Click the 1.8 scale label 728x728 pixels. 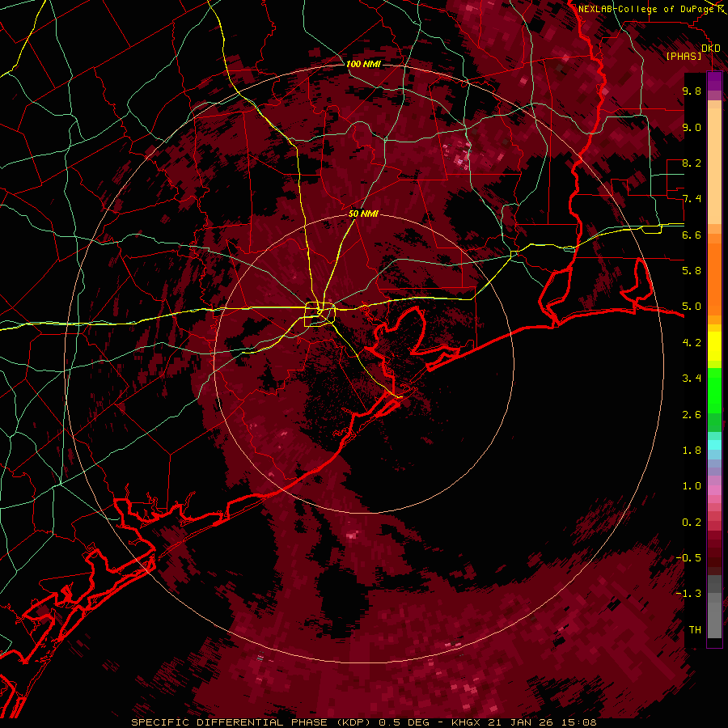[x=692, y=451]
